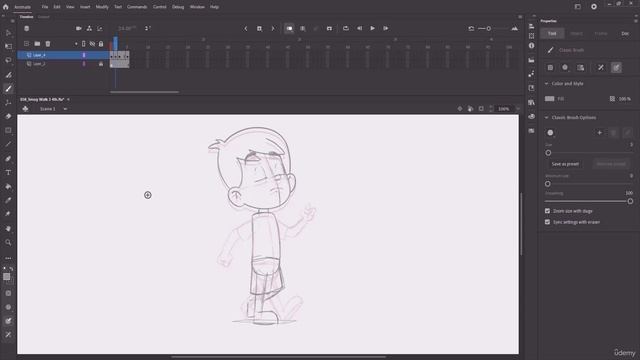Add camera layer in the timeline
The height and width of the screenshot is (360, 640).
[x=78, y=28]
